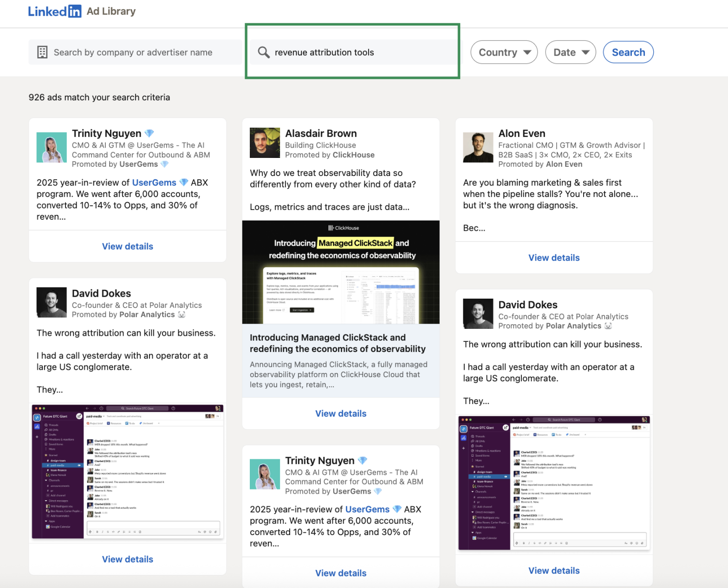Screen dimensions: 728x588
Task: Click the building icon in company search
Action: [42, 52]
